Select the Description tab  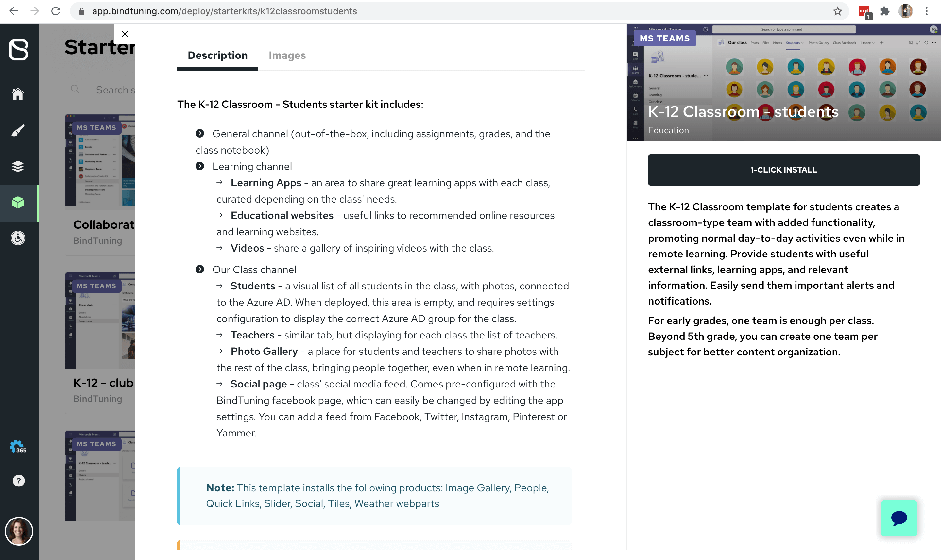tap(217, 55)
